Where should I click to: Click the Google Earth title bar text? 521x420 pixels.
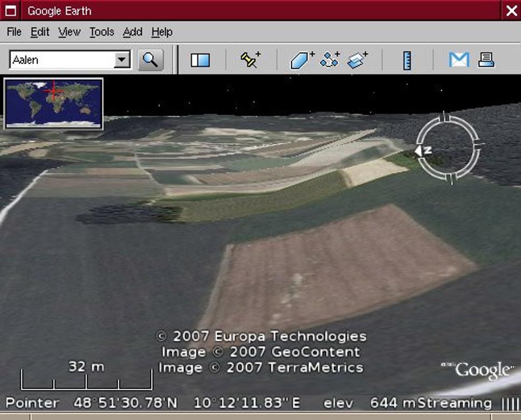(60, 11)
